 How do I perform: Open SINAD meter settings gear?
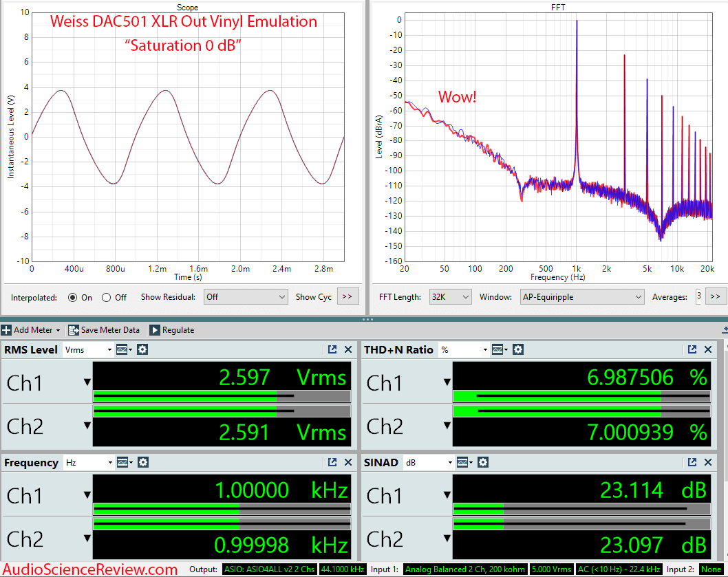(x=483, y=462)
